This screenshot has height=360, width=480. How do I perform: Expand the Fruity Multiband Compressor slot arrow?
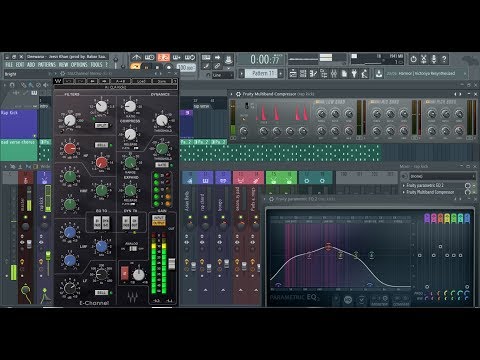404,192
